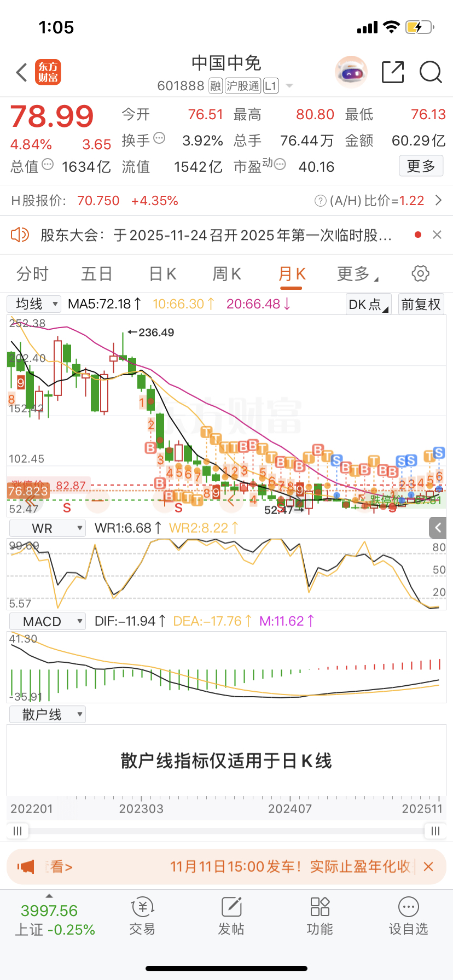Image resolution: width=453 pixels, height=980 pixels.
Task: Switch to the 周K tab
Action: (226, 273)
